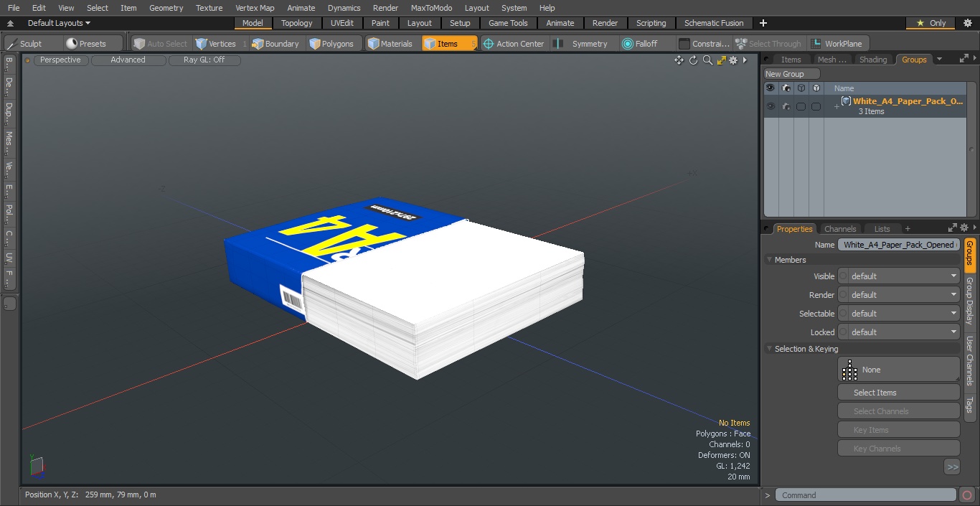Toggle the selectable box in the White_A4_Paper_Pack row

(x=801, y=106)
